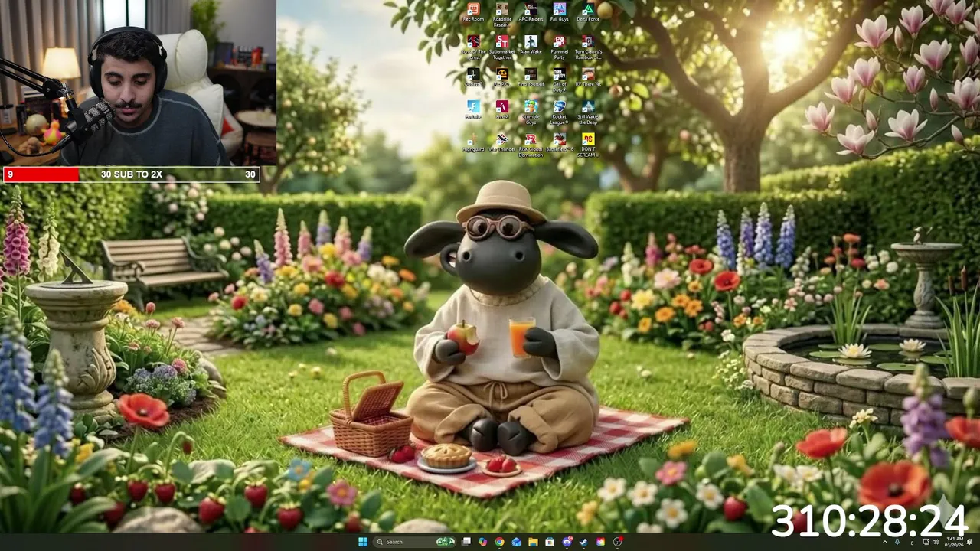Screen dimensions: 980x551
Task: Select the Rocket League desktop shortcut
Action: click(560, 111)
